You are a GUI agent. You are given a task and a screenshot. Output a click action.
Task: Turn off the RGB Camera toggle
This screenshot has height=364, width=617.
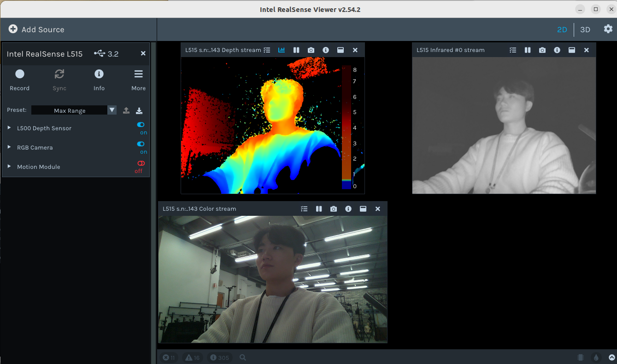[141, 144]
